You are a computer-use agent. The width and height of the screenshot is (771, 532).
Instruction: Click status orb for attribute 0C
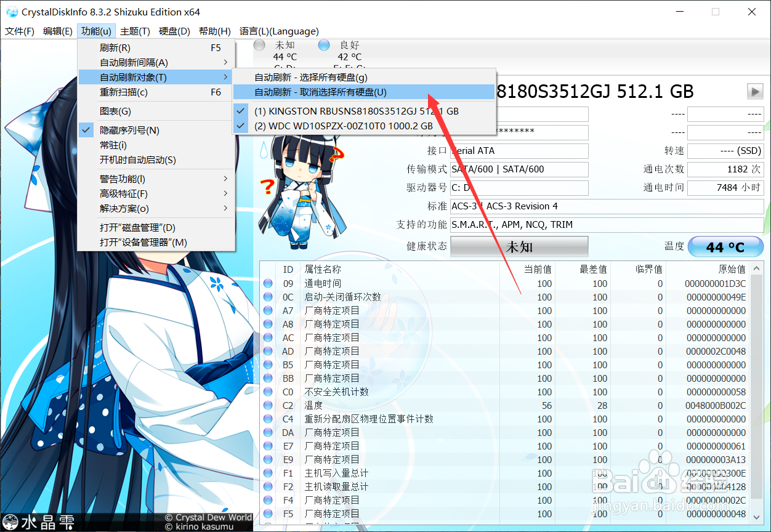(x=268, y=297)
